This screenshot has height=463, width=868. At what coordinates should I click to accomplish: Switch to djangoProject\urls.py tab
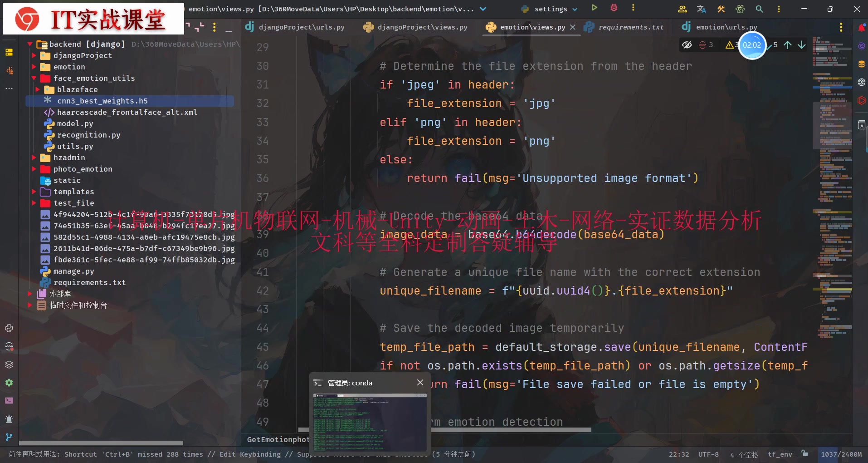tap(295, 27)
